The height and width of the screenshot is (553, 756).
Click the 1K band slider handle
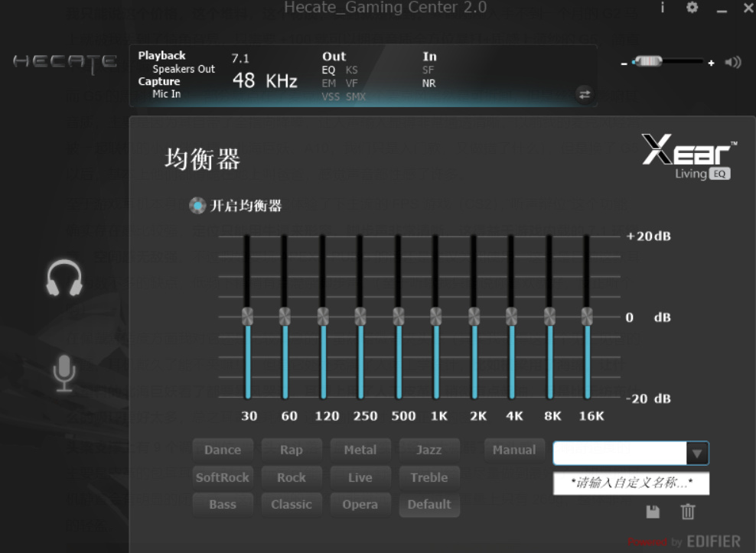(436, 317)
